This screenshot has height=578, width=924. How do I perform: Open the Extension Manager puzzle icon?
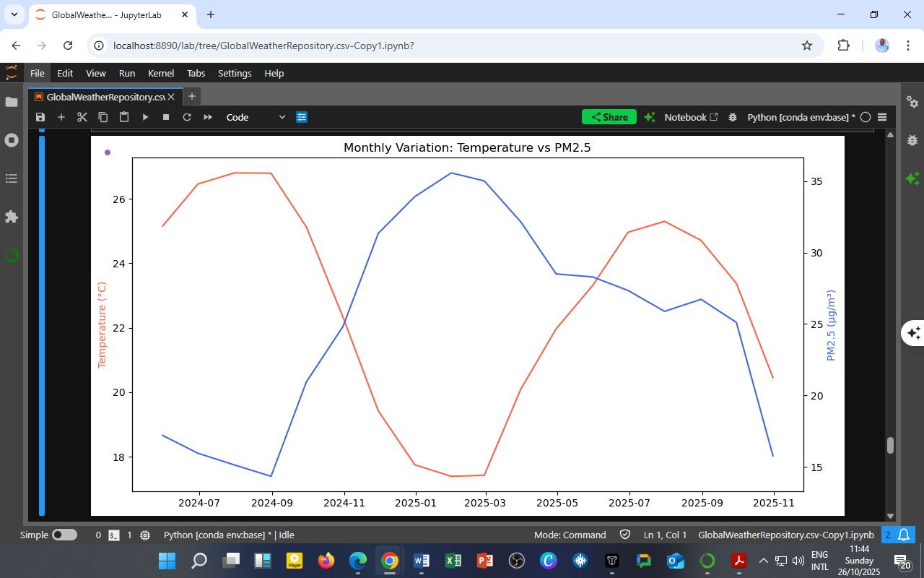[12, 217]
